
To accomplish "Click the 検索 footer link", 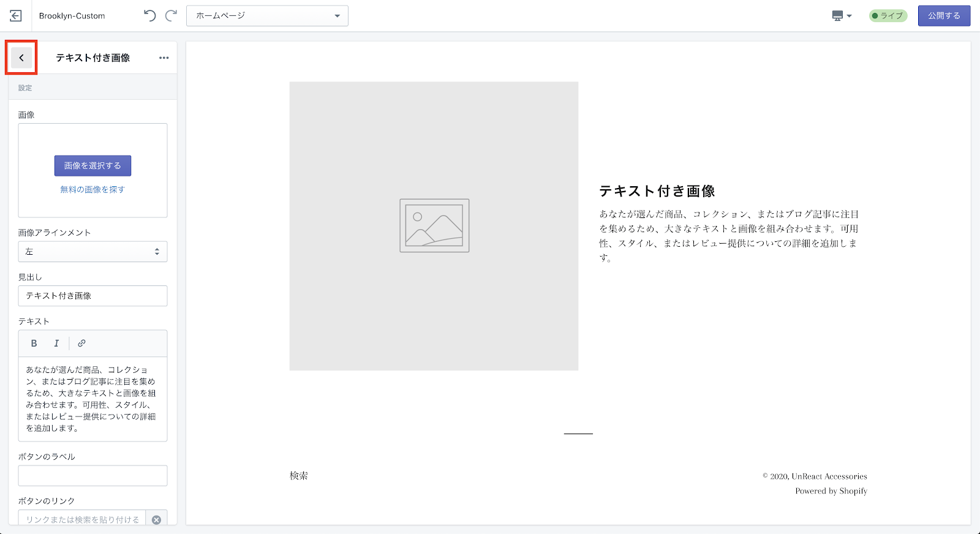I will [x=299, y=476].
